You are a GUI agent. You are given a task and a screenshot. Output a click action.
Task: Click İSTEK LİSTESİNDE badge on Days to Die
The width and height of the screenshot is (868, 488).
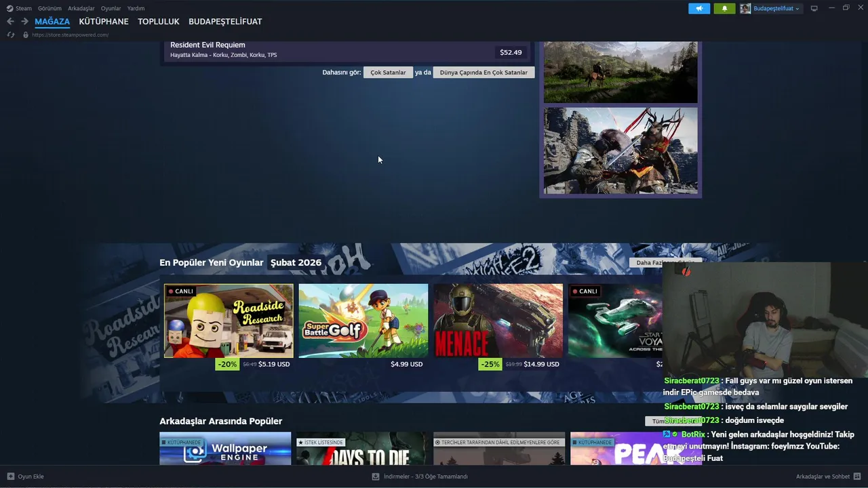(x=321, y=443)
